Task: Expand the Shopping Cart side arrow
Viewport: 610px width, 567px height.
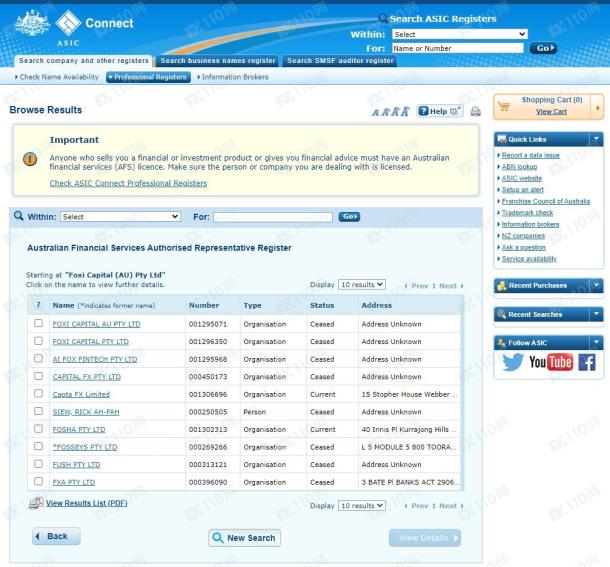Action: [598, 107]
